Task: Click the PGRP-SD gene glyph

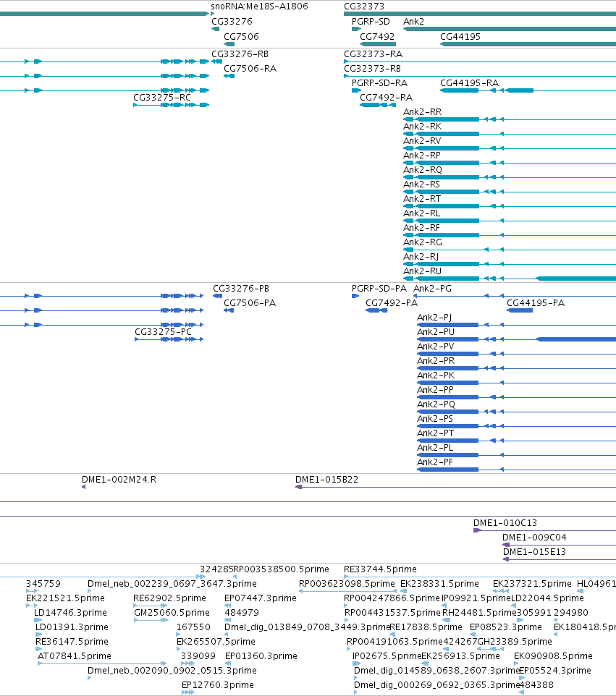Action: click(356, 29)
